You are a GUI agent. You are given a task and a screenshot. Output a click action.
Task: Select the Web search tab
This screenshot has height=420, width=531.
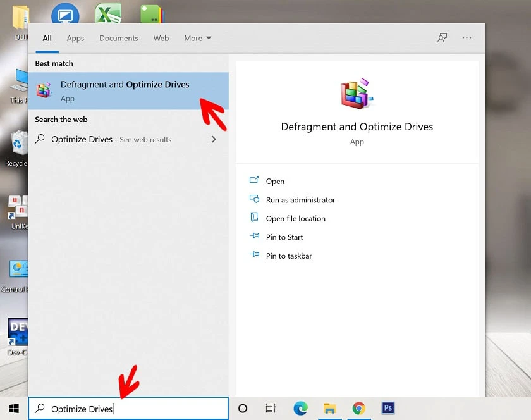tap(161, 38)
